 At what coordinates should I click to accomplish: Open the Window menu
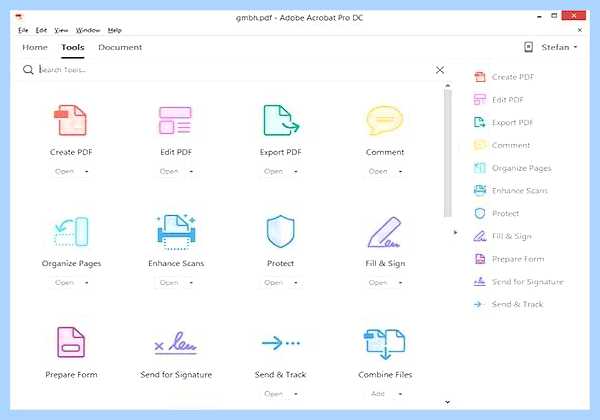[88, 30]
